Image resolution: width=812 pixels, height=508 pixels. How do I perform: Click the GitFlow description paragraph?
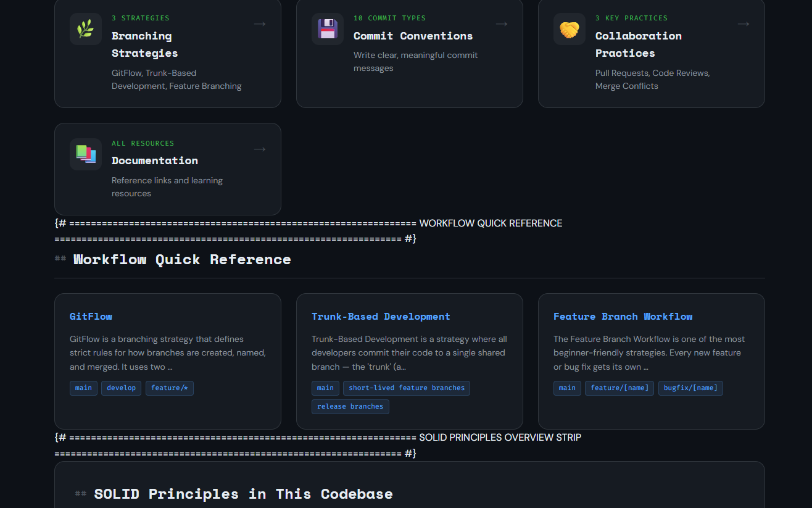click(x=168, y=353)
